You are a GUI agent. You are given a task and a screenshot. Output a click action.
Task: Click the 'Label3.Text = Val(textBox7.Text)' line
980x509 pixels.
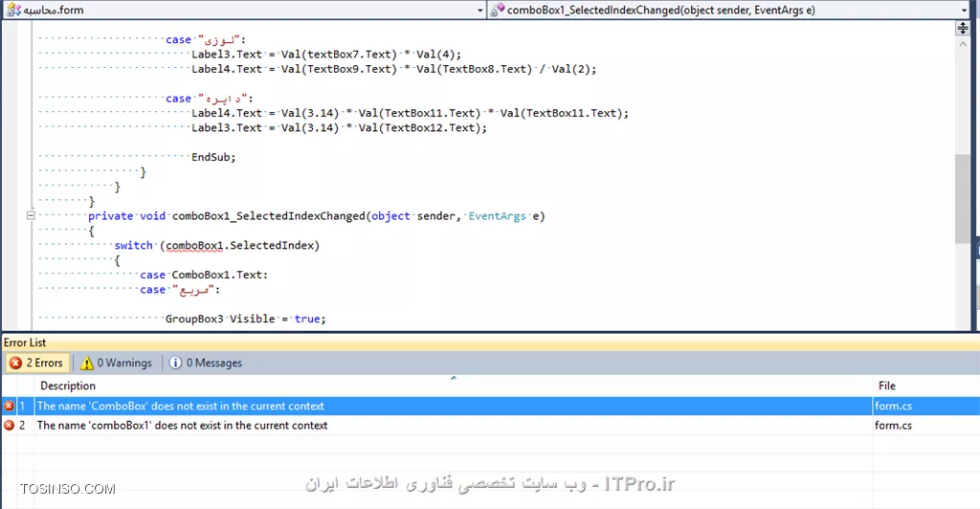[x=326, y=55]
